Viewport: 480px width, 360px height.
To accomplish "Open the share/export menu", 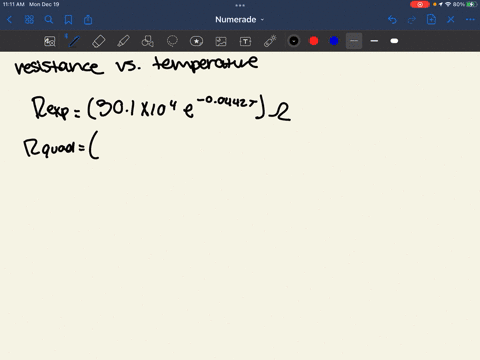I will click(88, 20).
